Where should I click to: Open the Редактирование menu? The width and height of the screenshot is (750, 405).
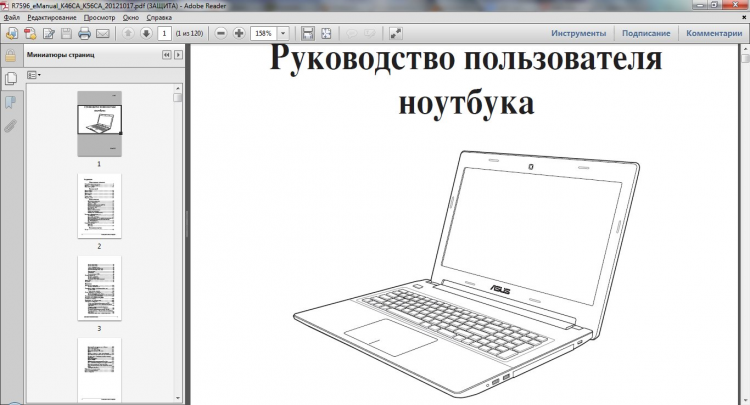point(52,18)
